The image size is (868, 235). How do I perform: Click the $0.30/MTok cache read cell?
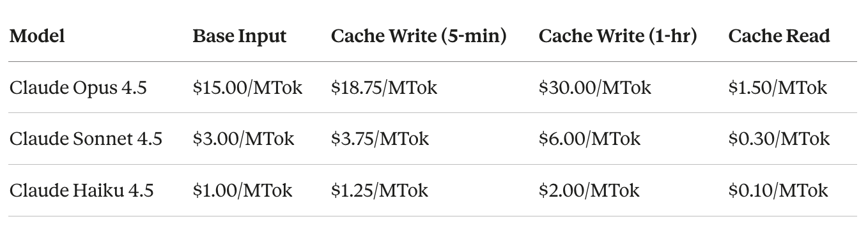click(779, 139)
